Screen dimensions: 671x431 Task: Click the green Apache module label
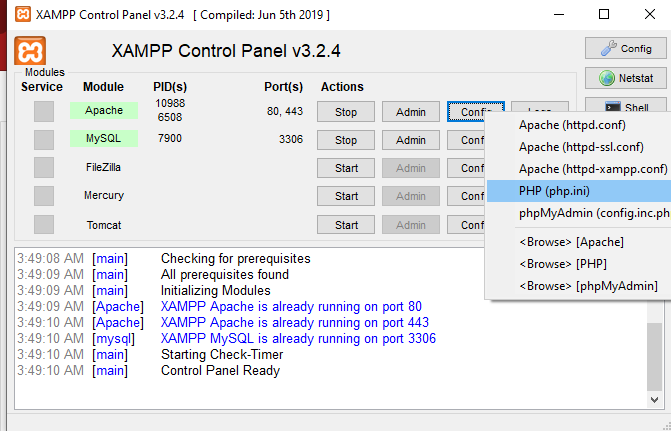point(104,110)
